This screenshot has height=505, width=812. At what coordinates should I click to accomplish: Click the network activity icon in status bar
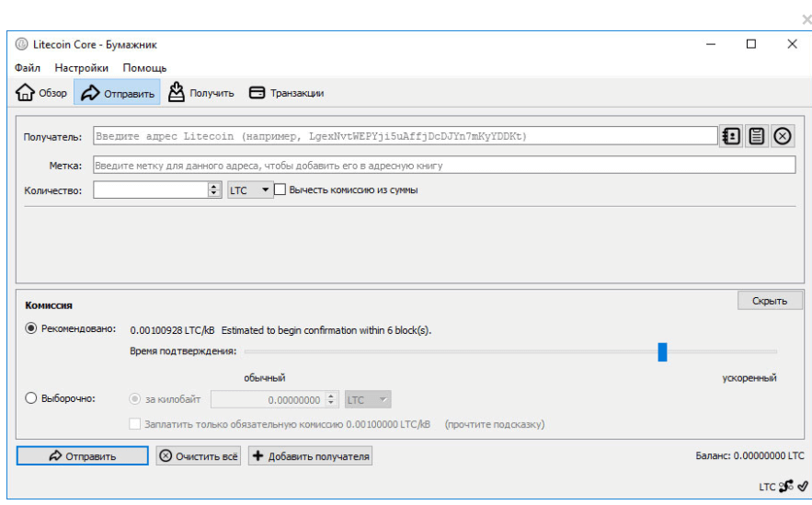pos(785,487)
